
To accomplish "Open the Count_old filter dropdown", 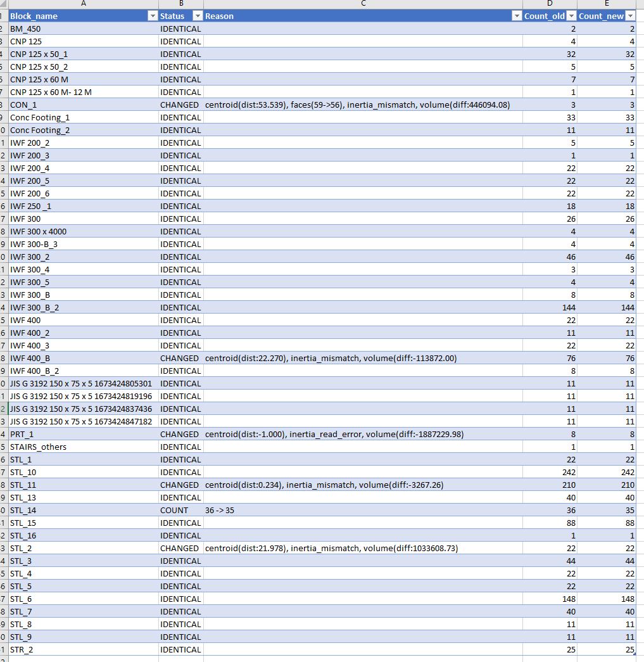I will point(571,16).
